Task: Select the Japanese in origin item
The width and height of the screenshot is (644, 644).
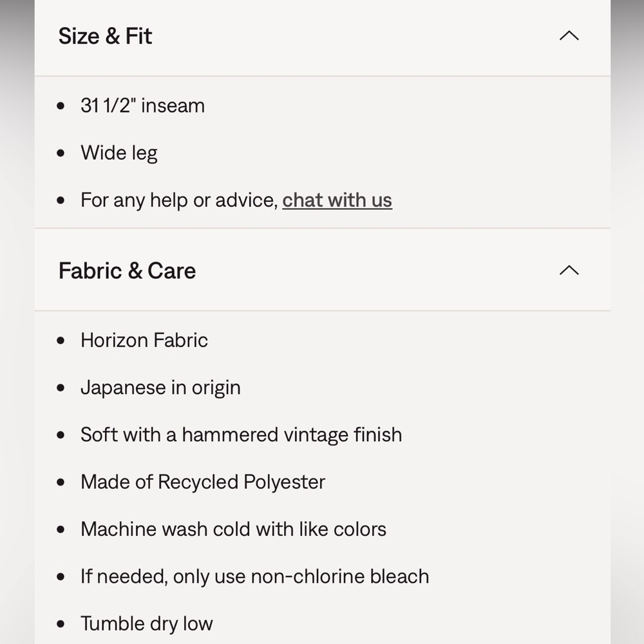Action: (x=160, y=388)
